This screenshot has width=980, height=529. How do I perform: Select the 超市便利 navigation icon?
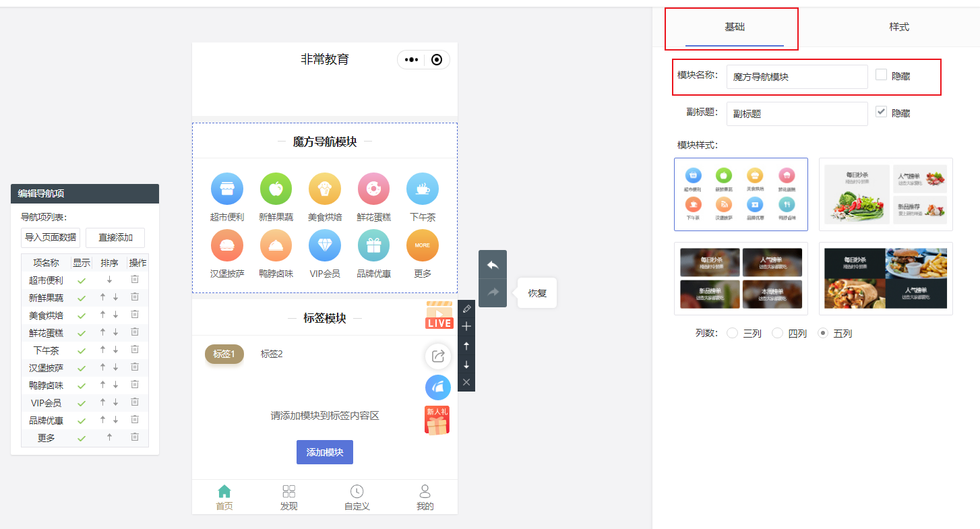point(227,189)
